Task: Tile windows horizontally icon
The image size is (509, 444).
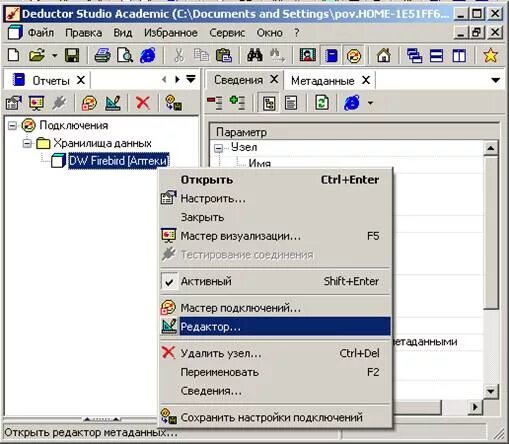Action: [436, 55]
